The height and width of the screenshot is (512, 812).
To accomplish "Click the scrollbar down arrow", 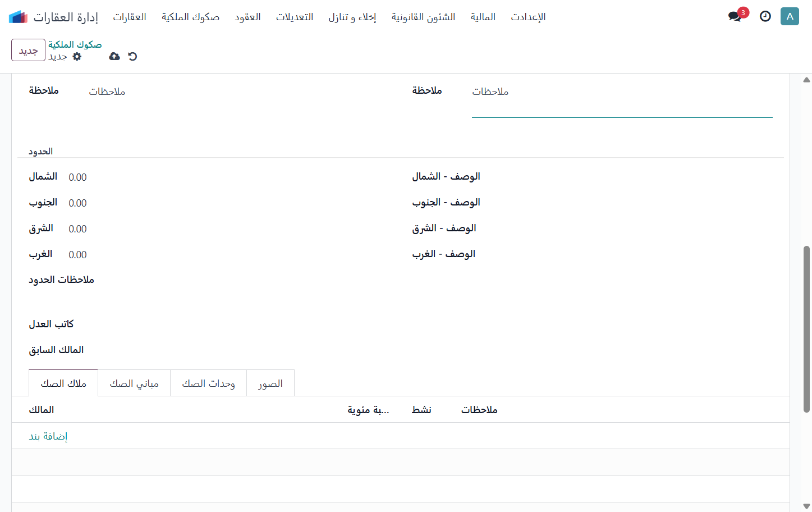I will coord(806,506).
